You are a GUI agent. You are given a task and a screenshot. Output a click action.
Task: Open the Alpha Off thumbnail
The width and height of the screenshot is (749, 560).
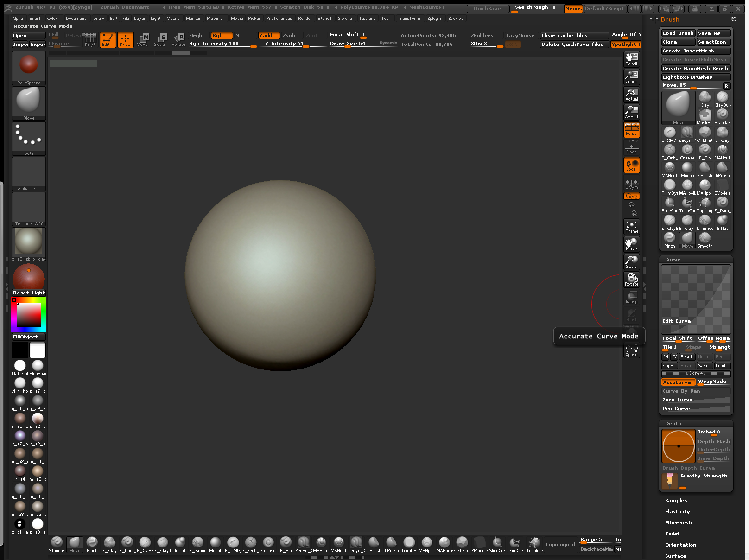pyautogui.click(x=29, y=174)
